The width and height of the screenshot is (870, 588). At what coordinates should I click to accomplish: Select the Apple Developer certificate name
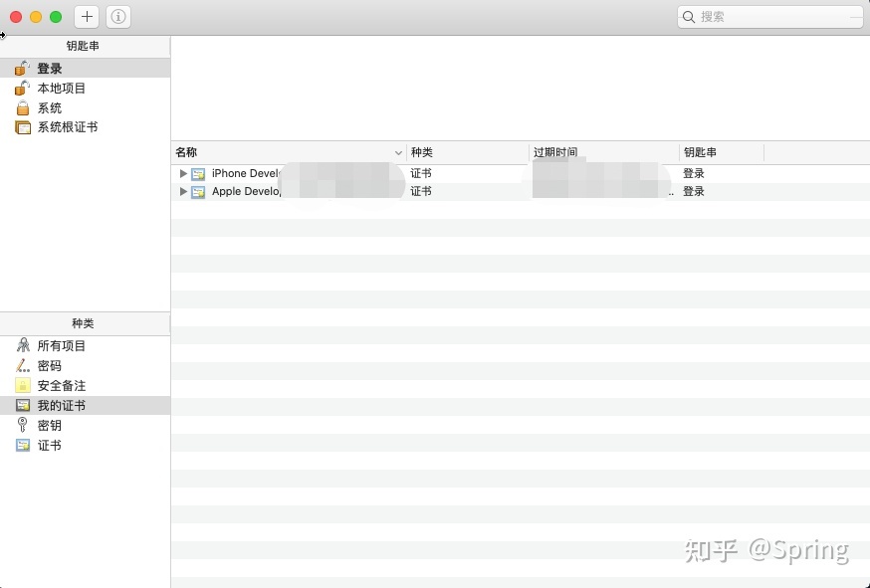click(x=246, y=191)
